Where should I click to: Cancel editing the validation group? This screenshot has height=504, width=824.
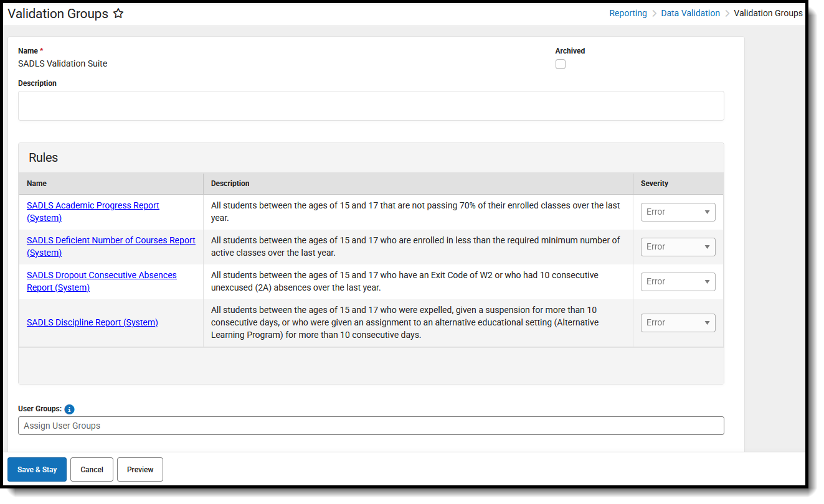[x=92, y=470]
